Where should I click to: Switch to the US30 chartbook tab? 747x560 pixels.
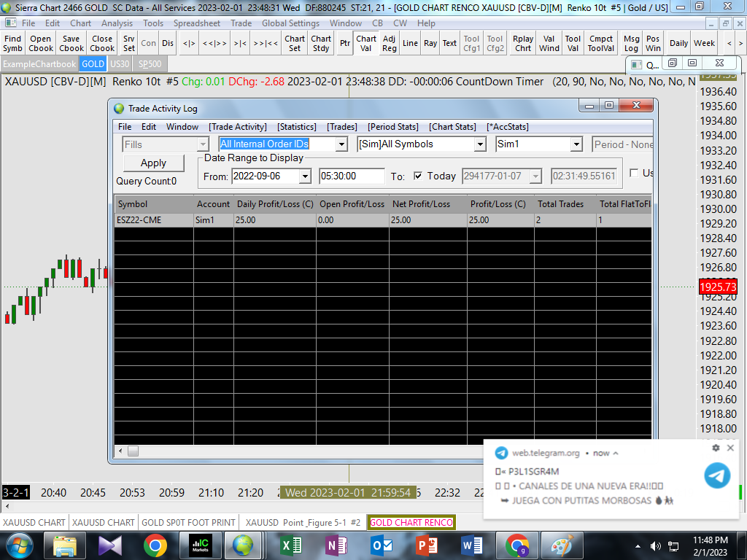click(120, 64)
